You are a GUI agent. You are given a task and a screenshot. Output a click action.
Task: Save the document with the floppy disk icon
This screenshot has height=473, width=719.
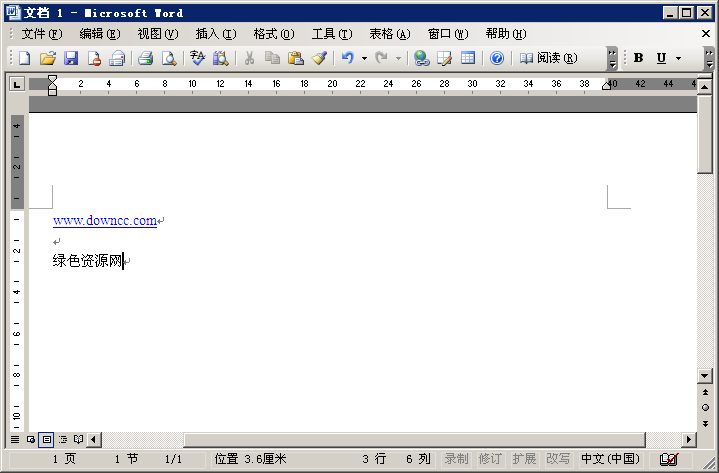point(71,58)
